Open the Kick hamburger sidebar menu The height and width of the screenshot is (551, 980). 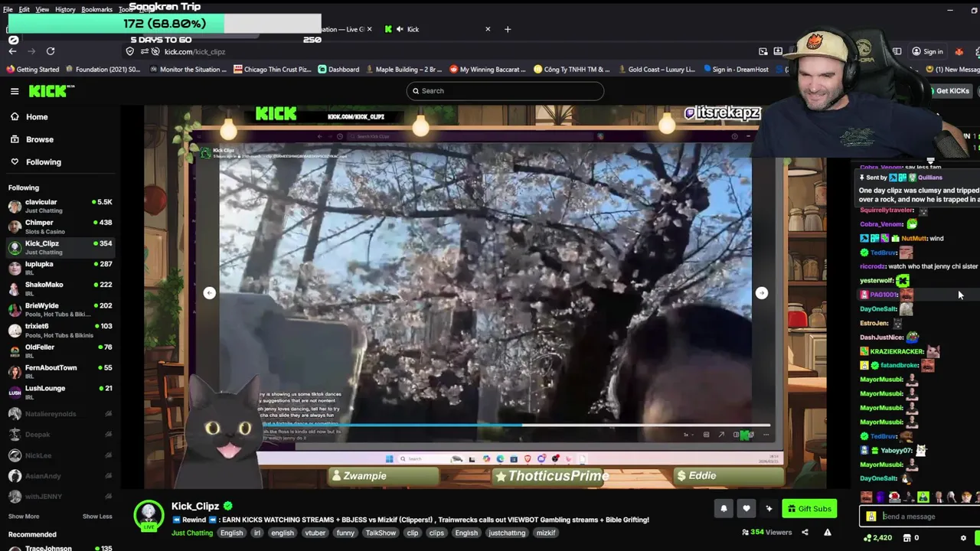coord(15,91)
